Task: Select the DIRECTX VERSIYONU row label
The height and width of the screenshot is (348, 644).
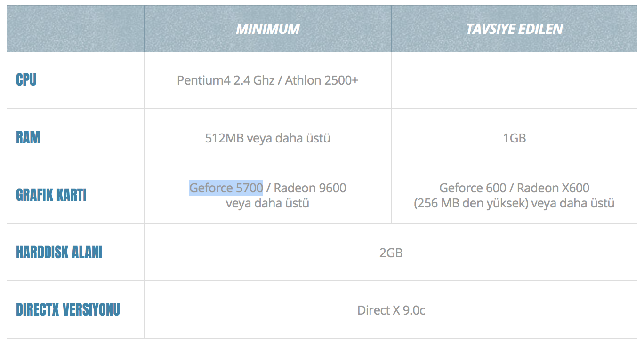Action: pos(68,310)
